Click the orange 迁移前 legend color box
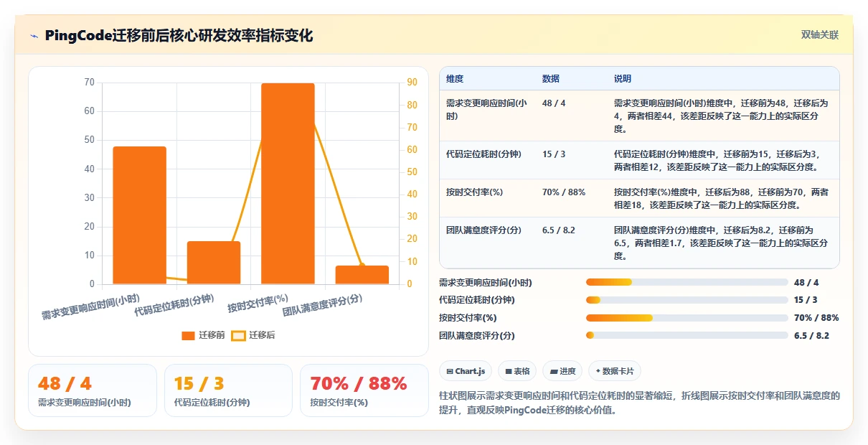Image resolution: width=868 pixels, height=445 pixels. tap(189, 335)
